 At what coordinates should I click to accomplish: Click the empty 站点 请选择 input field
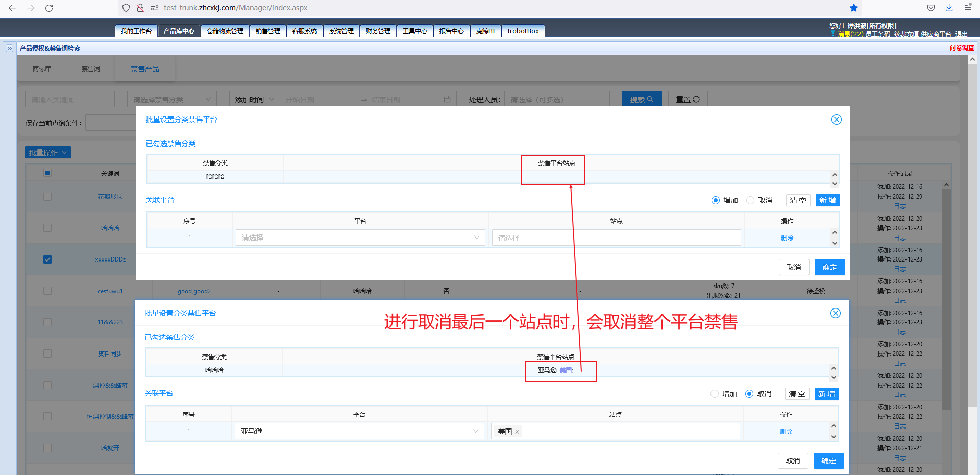[617, 237]
